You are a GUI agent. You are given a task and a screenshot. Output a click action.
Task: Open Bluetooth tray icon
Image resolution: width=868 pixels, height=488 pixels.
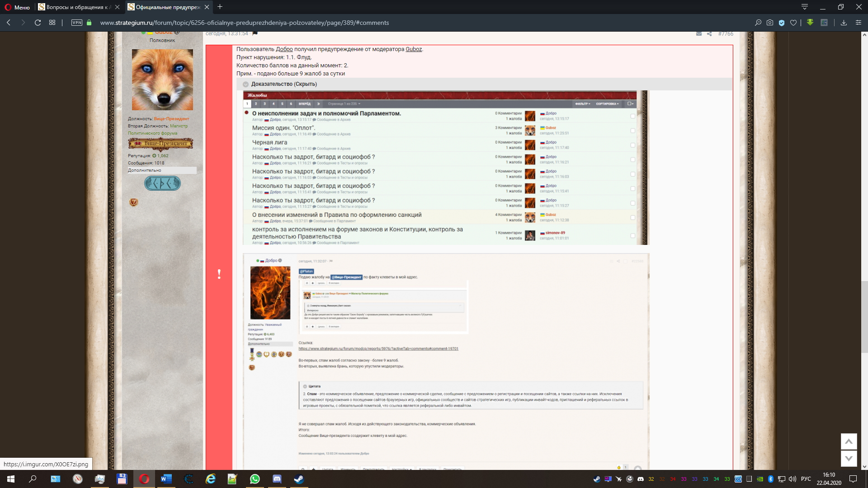[x=771, y=479]
